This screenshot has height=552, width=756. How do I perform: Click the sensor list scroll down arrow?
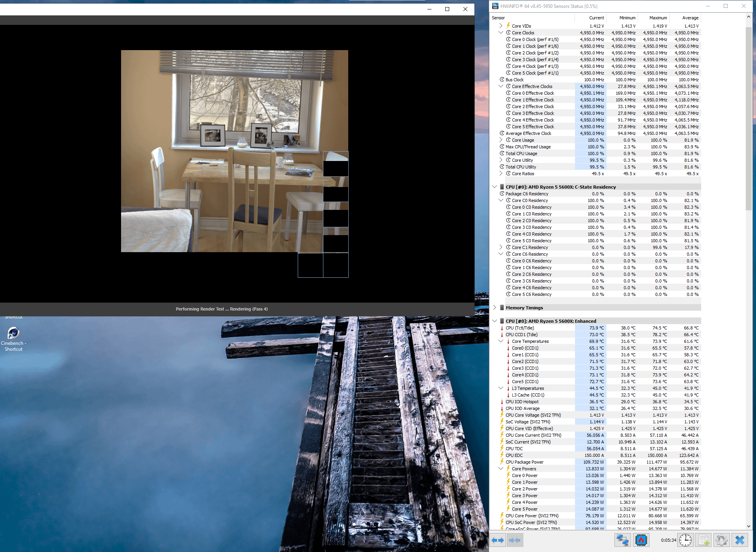click(x=749, y=526)
